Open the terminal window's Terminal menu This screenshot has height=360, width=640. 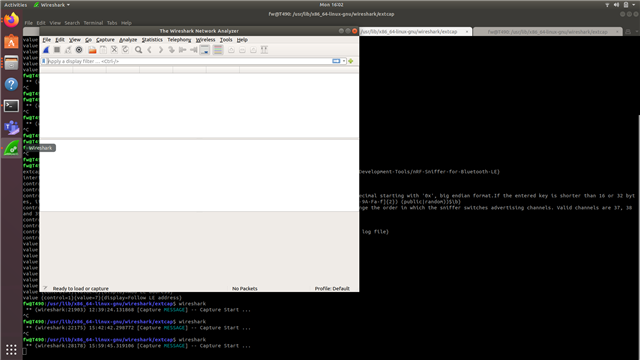[x=93, y=23]
